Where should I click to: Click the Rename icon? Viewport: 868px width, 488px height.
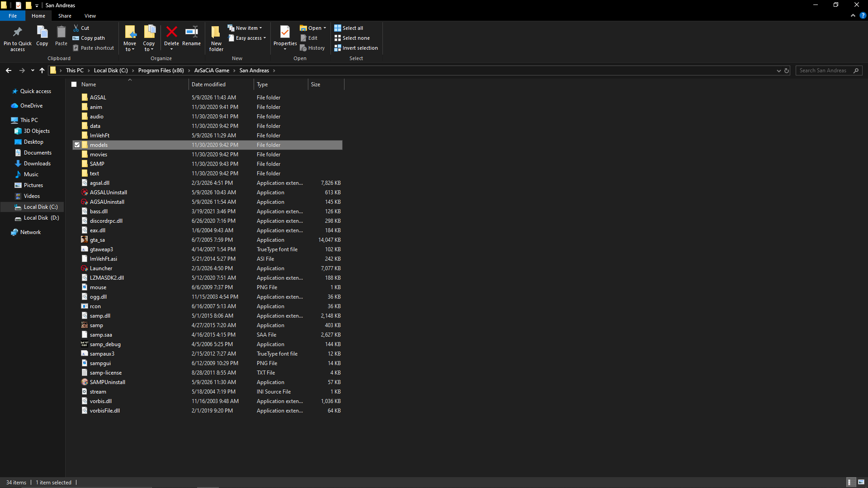pos(191,32)
